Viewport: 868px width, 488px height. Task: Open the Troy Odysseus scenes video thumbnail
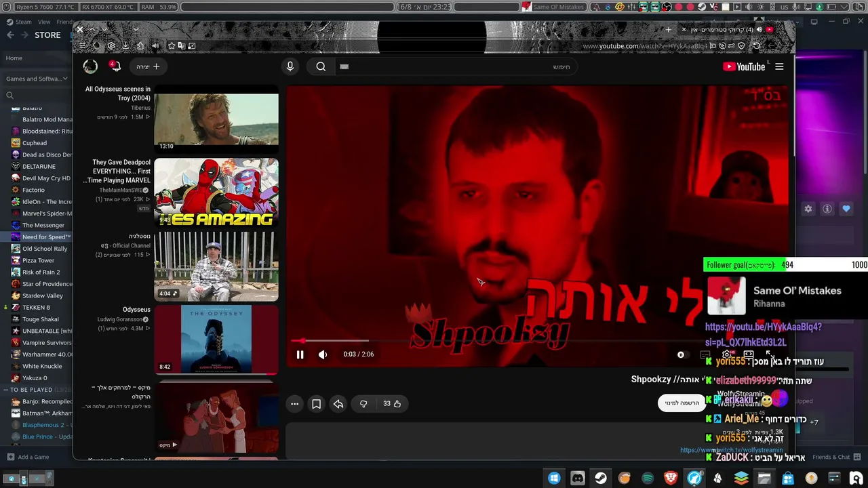click(x=216, y=119)
